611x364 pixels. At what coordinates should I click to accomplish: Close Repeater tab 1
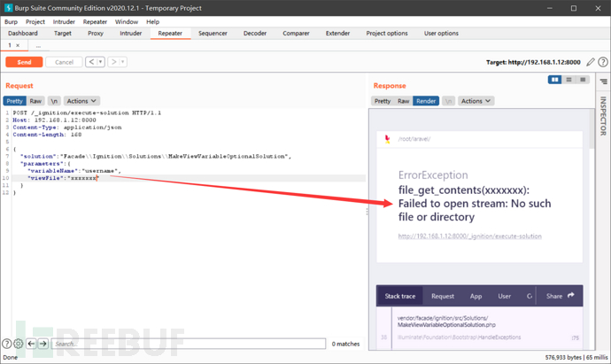click(18, 45)
